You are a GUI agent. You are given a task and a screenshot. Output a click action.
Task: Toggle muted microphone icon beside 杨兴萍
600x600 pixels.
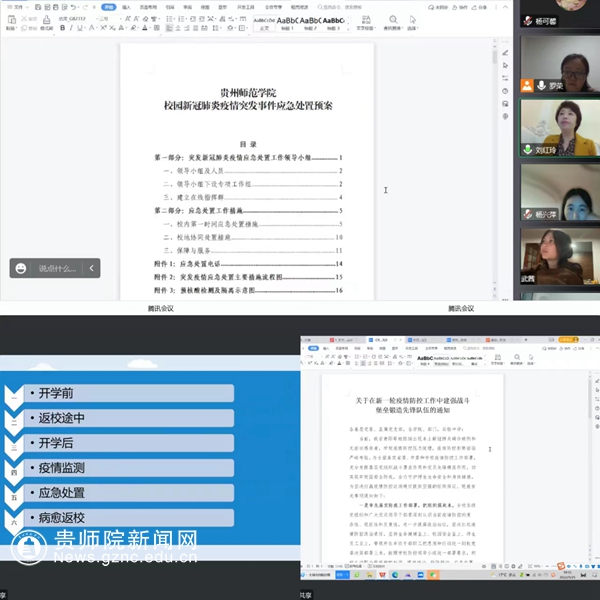[527, 214]
